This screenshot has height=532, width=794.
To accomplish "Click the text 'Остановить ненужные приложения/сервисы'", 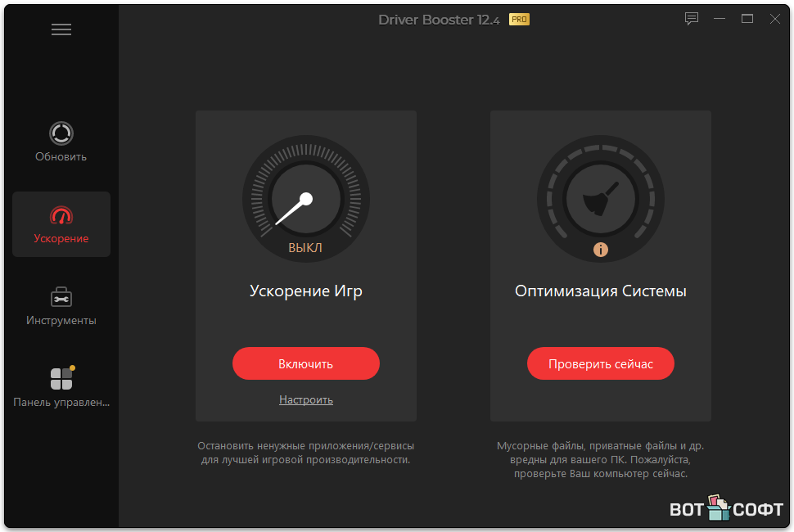I will tap(306, 446).
